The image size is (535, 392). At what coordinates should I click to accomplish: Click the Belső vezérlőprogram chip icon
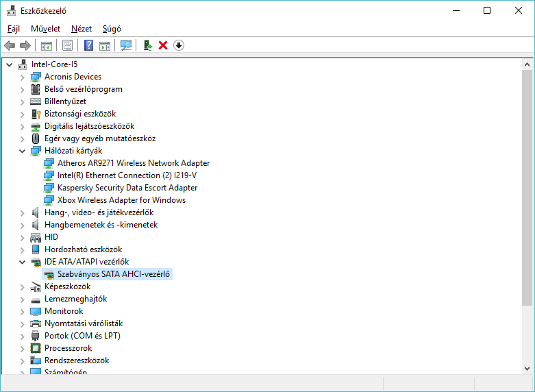pyautogui.click(x=36, y=89)
